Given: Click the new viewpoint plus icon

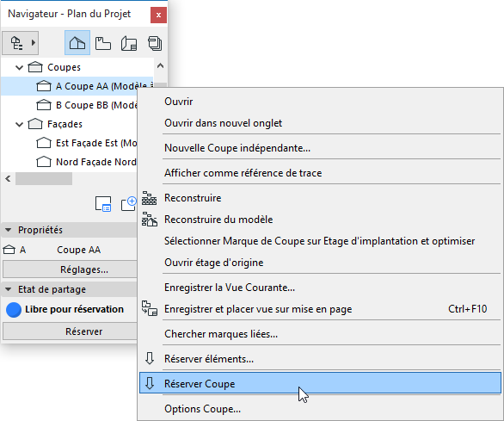Looking at the screenshot, I should tap(129, 204).
